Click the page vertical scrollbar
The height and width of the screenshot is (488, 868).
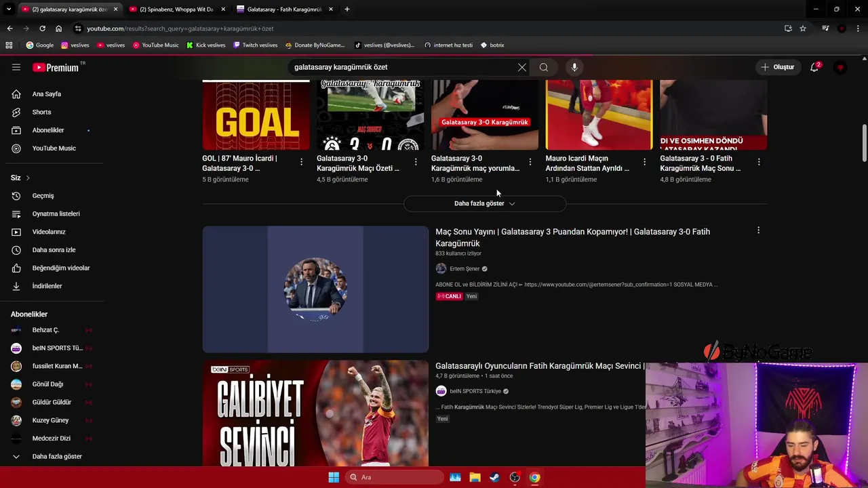pyautogui.click(x=864, y=142)
